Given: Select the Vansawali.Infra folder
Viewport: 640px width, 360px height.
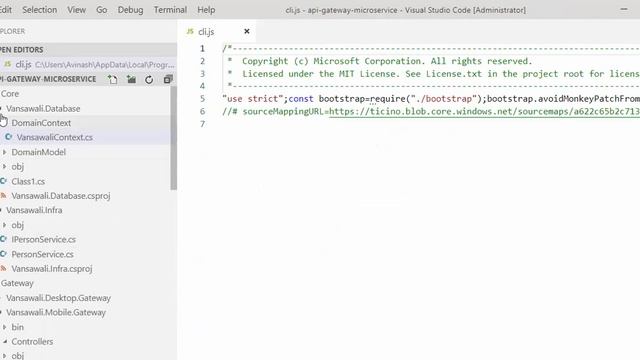Looking at the screenshot, I should click(34, 210).
